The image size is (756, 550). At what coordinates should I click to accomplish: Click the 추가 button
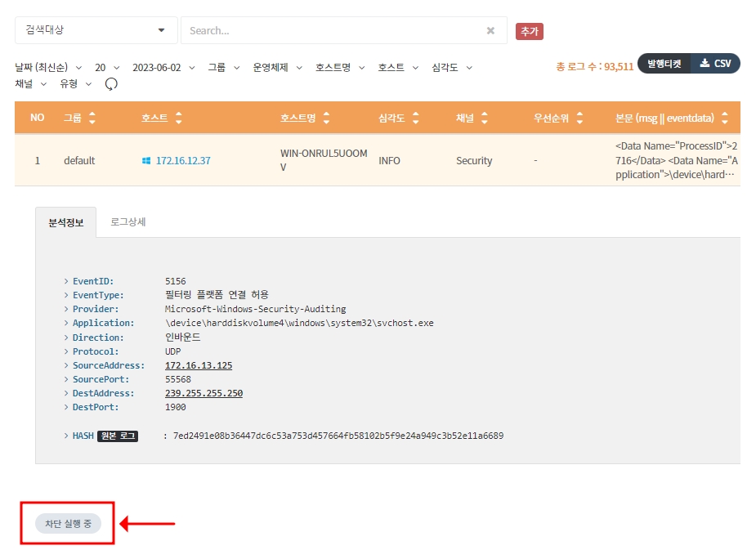tap(529, 31)
